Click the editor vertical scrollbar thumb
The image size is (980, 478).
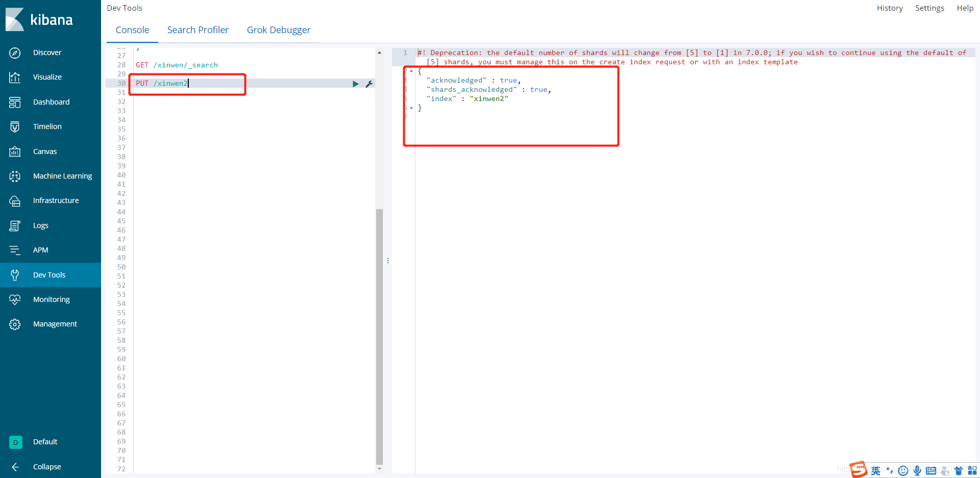pos(379,337)
